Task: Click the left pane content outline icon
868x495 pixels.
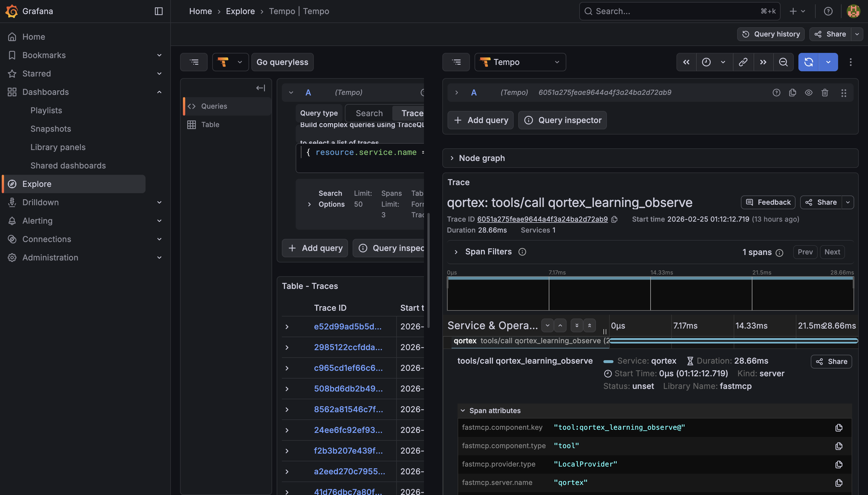Action: tap(194, 62)
